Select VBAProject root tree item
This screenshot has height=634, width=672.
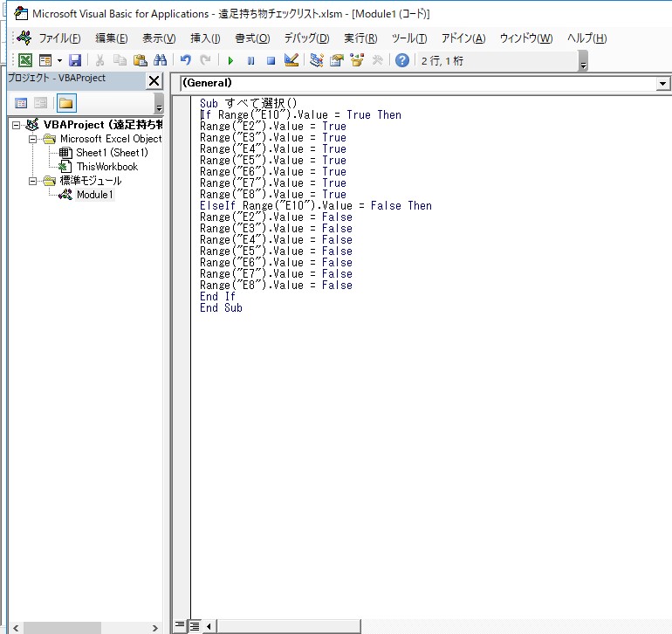(x=103, y=125)
